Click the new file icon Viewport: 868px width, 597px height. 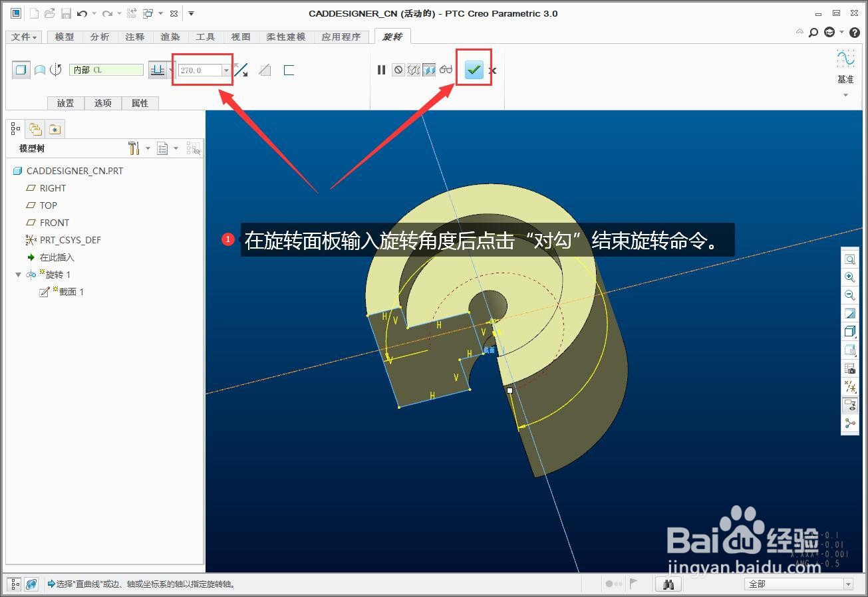click(35, 13)
